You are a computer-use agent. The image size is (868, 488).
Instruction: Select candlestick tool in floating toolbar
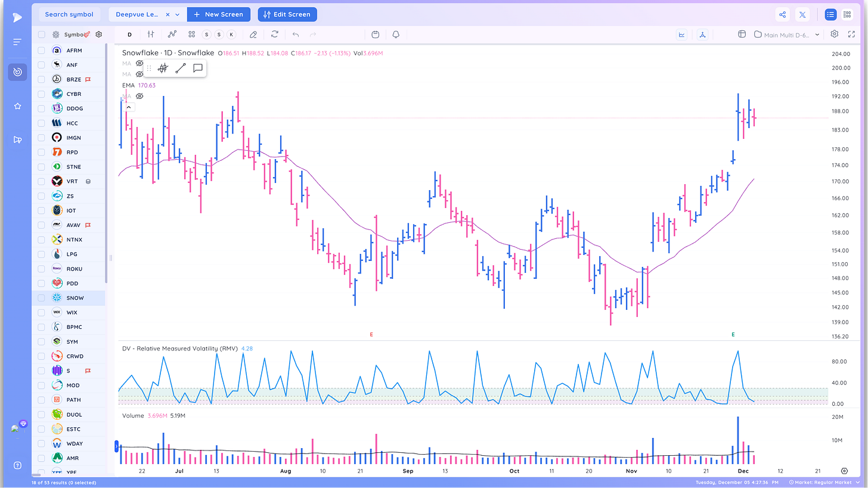click(x=163, y=69)
